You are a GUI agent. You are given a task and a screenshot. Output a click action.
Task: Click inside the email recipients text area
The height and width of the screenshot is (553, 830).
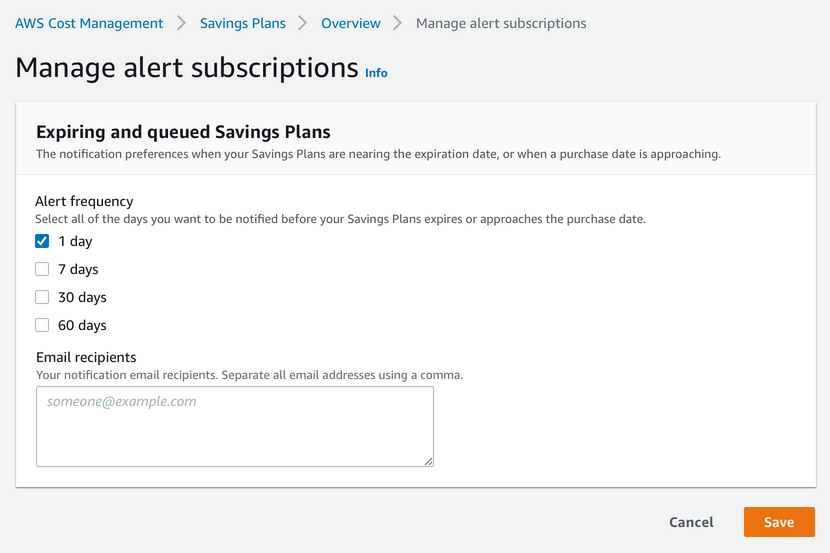pyautogui.click(x=234, y=426)
